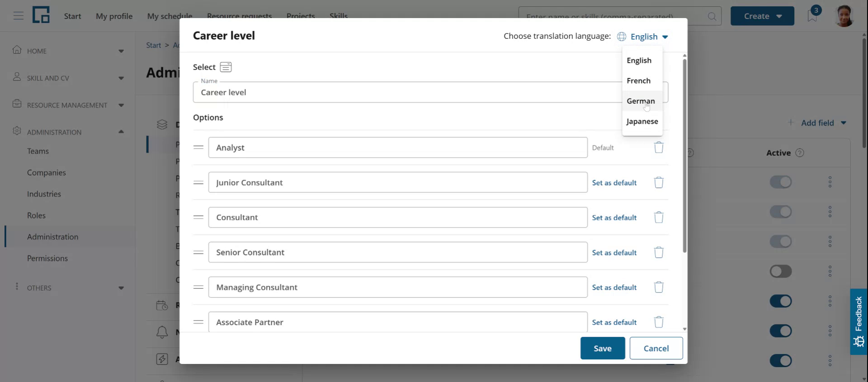Edit the Consultant option text field
The width and height of the screenshot is (868, 382).
click(x=398, y=217)
